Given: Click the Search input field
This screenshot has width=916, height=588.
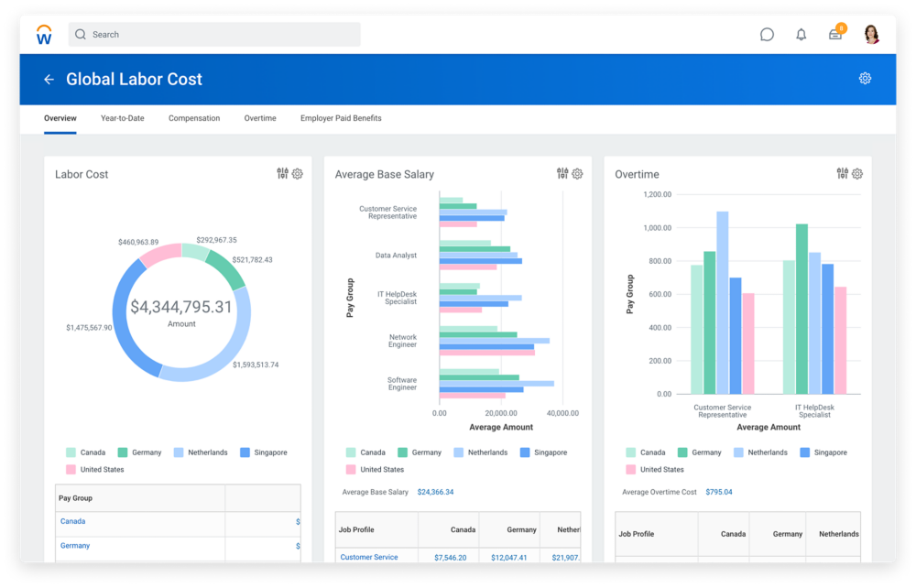Looking at the screenshot, I should pos(214,34).
